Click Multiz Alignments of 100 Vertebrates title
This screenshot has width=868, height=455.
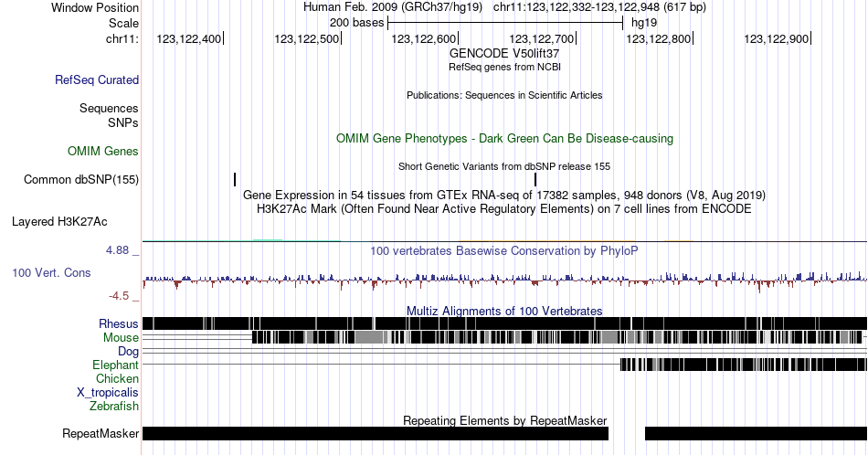coord(504,311)
